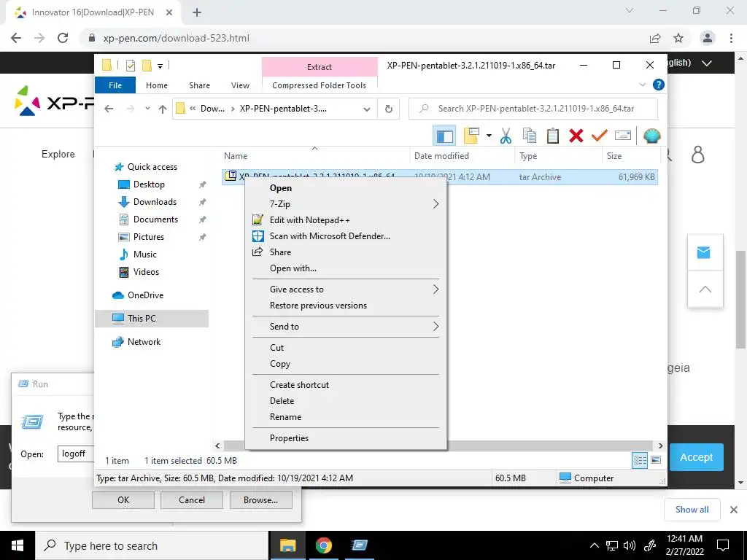
Task: Switch to the Home ribbon tab
Action: [157, 85]
